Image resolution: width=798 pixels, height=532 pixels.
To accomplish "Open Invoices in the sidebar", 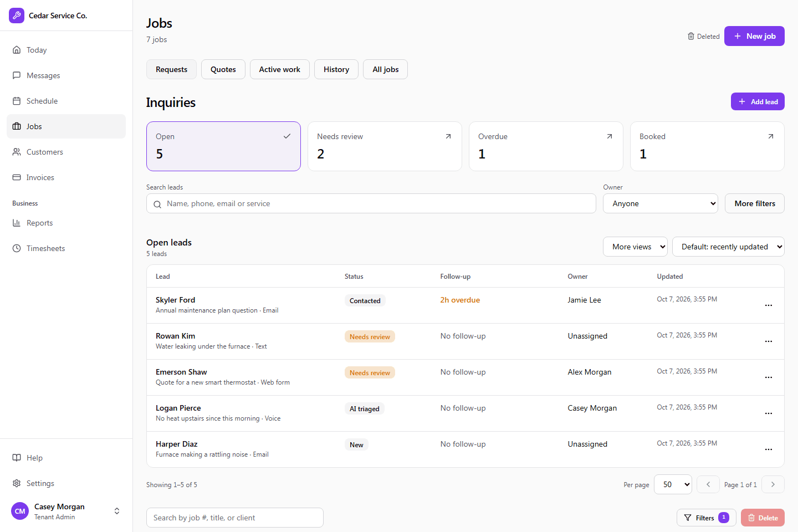I will point(66,177).
